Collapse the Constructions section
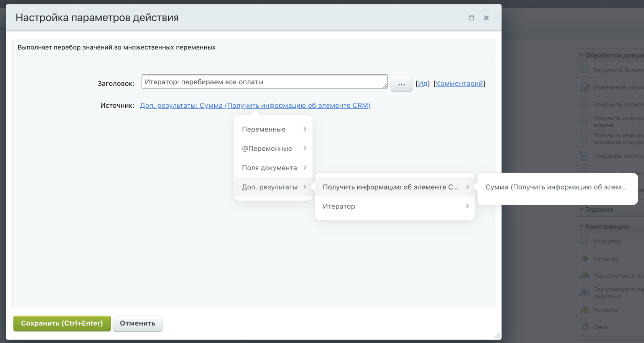 (582, 226)
